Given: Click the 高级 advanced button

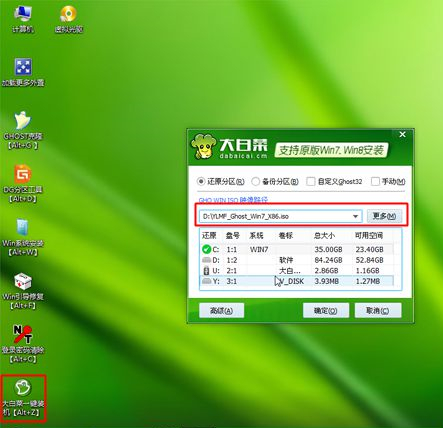Looking at the screenshot, I should tap(222, 310).
